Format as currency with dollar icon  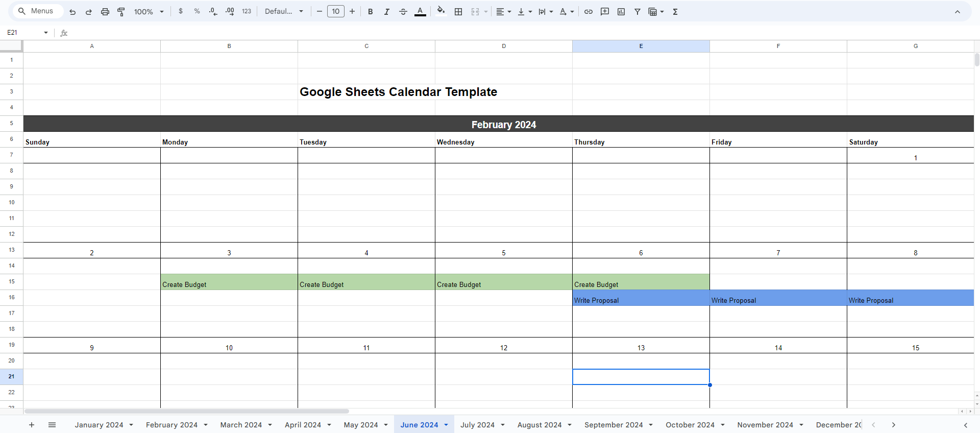tap(181, 11)
